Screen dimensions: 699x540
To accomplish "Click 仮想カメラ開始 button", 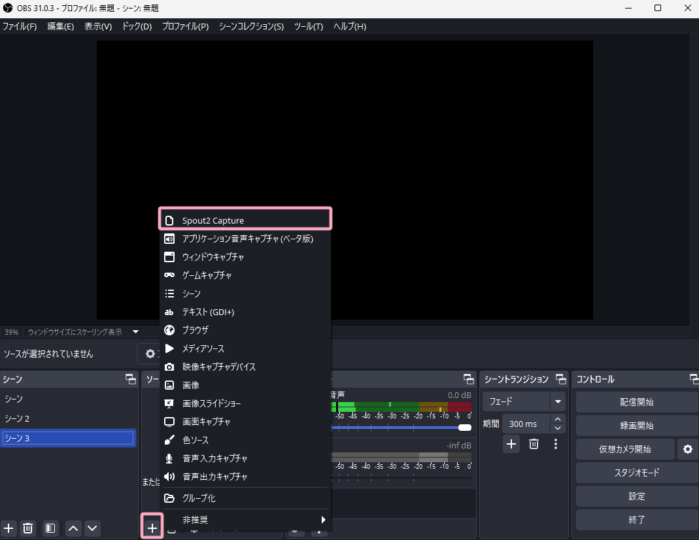I will pos(625,449).
